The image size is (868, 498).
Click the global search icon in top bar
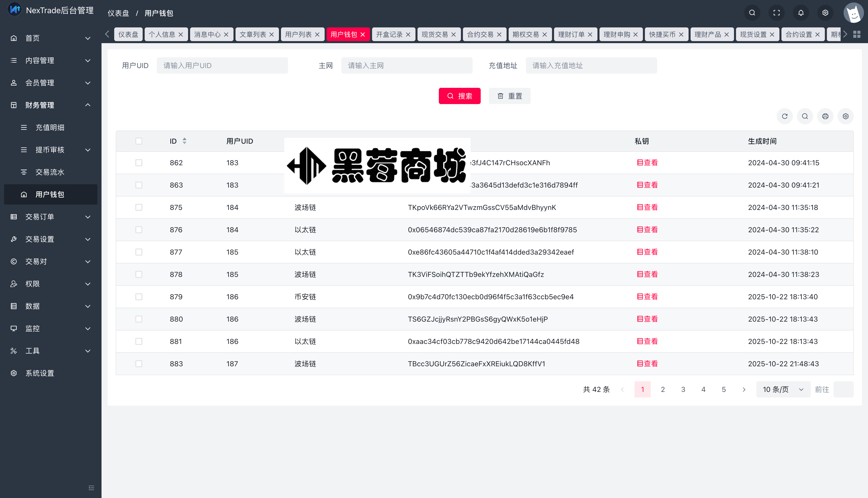pyautogui.click(x=752, y=13)
